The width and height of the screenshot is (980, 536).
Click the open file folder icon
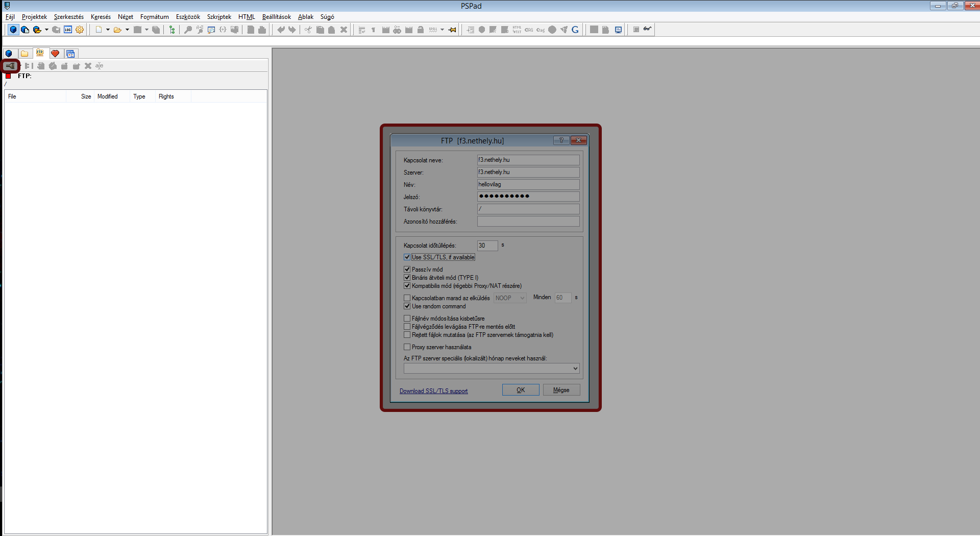pyautogui.click(x=117, y=30)
